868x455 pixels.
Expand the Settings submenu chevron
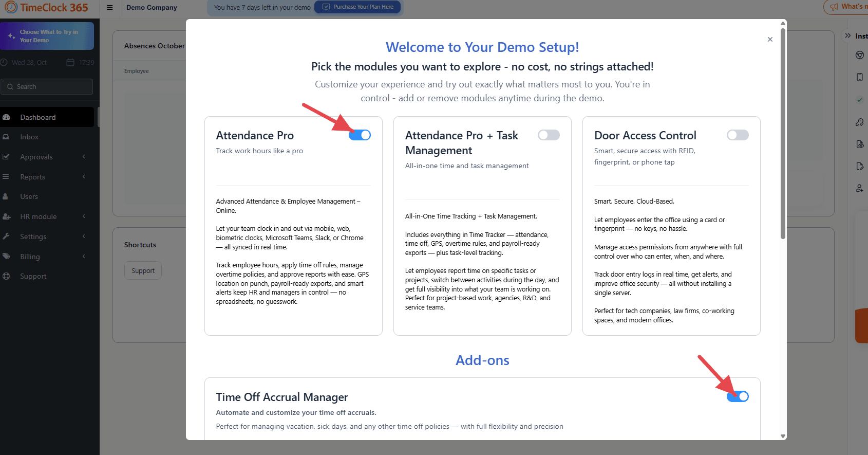84,236
